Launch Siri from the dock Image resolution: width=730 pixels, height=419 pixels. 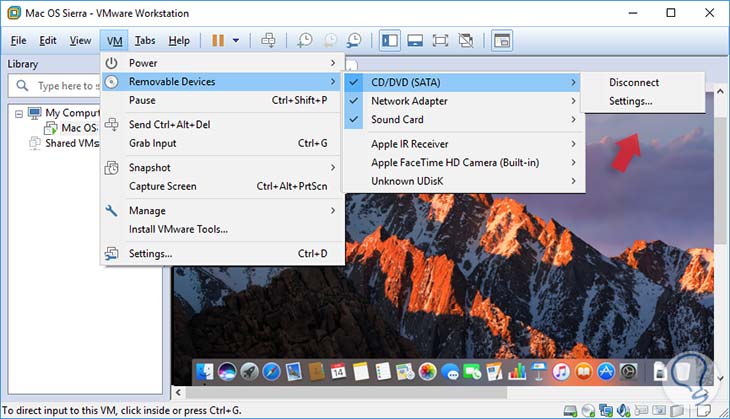coord(227,372)
